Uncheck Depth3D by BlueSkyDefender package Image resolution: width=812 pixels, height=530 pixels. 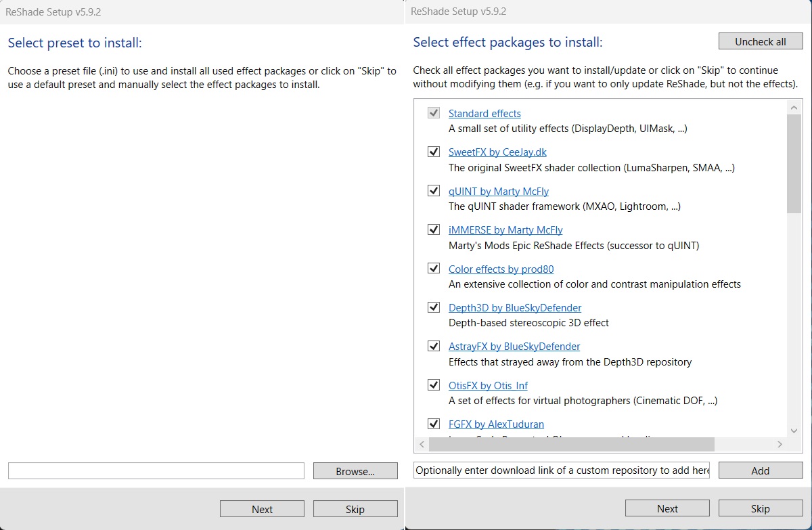pos(434,307)
